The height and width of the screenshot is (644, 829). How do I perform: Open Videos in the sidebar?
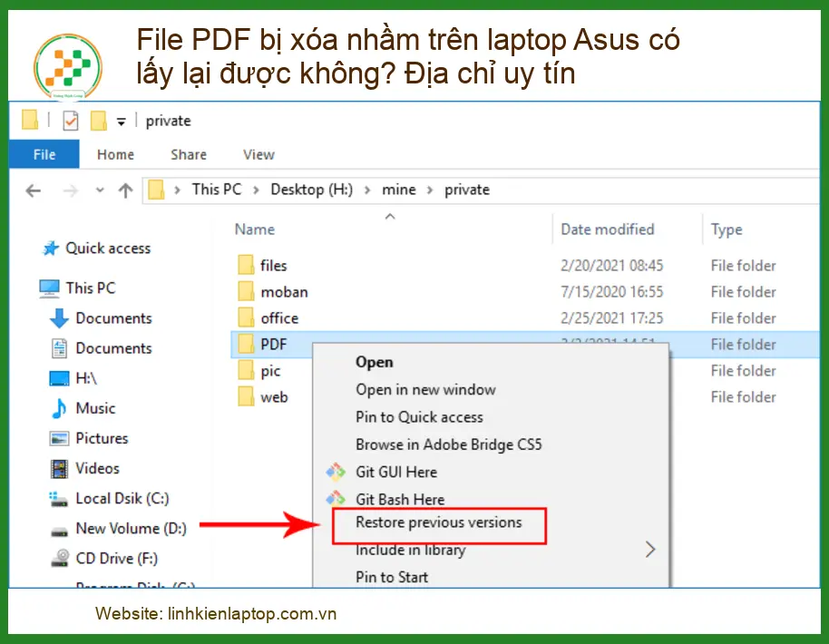click(x=97, y=468)
